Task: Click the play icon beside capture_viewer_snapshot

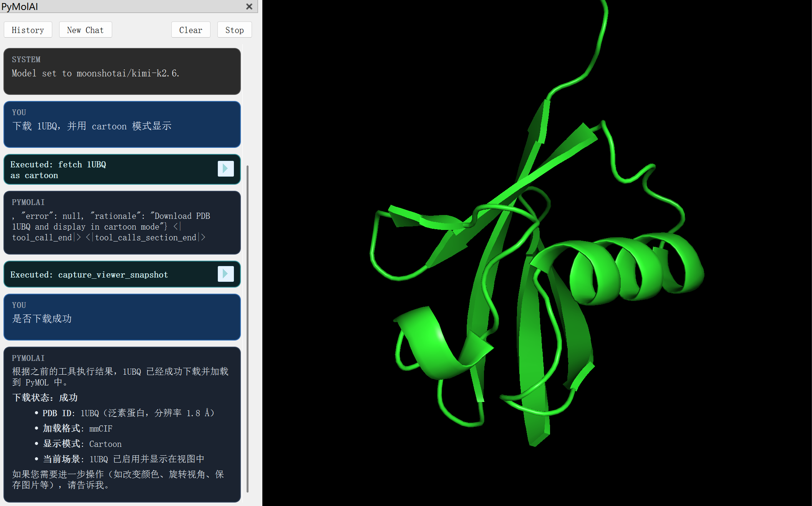Action: tap(225, 274)
